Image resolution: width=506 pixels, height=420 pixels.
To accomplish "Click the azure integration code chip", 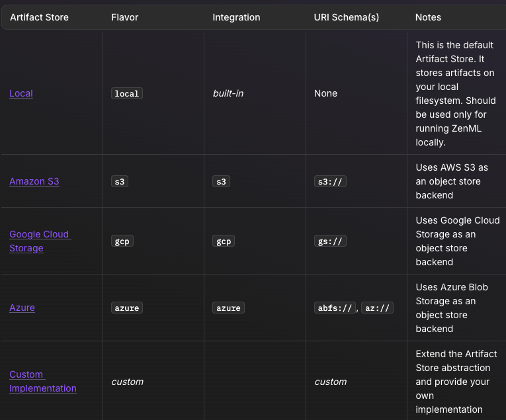I will pos(228,308).
